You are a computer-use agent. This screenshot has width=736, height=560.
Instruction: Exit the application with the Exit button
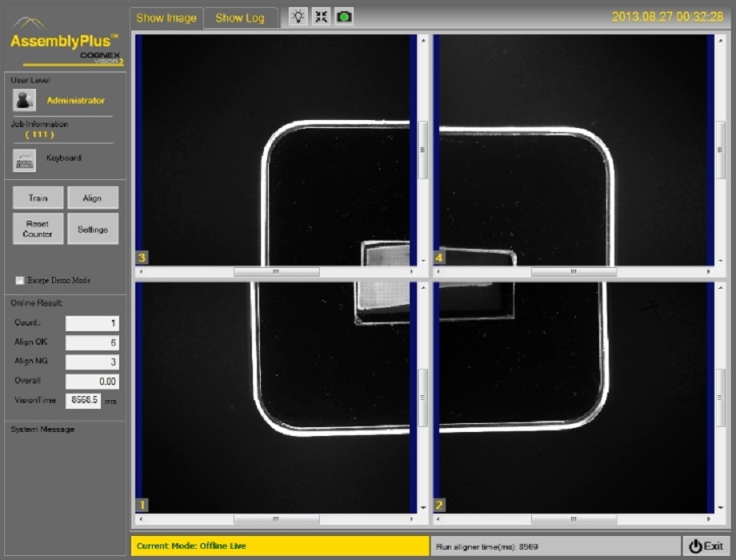click(706, 546)
